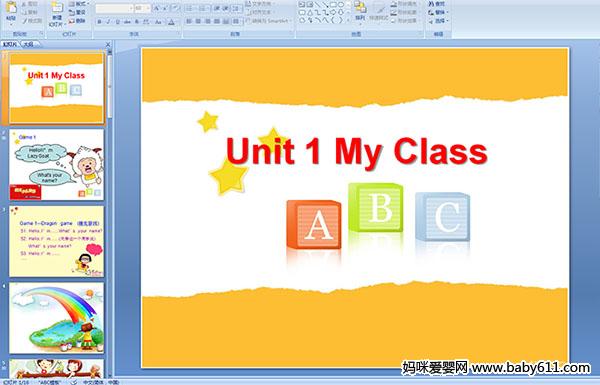Open the numbering list dropdown

point(205,8)
